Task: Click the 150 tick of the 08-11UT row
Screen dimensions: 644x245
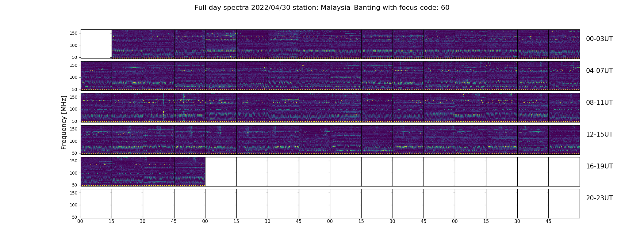Action: click(74, 97)
